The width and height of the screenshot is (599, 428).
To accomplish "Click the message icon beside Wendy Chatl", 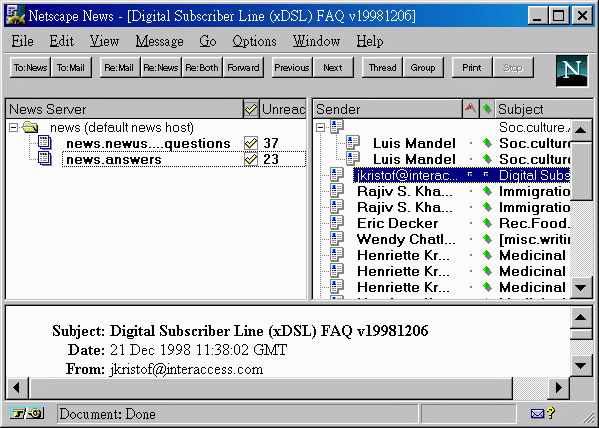I will [x=337, y=239].
